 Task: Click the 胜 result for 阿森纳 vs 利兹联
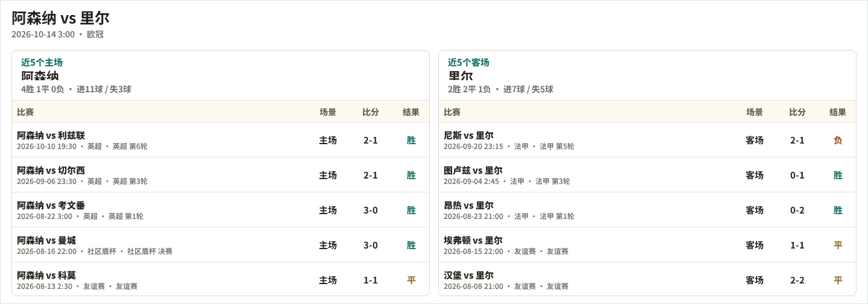tap(411, 141)
